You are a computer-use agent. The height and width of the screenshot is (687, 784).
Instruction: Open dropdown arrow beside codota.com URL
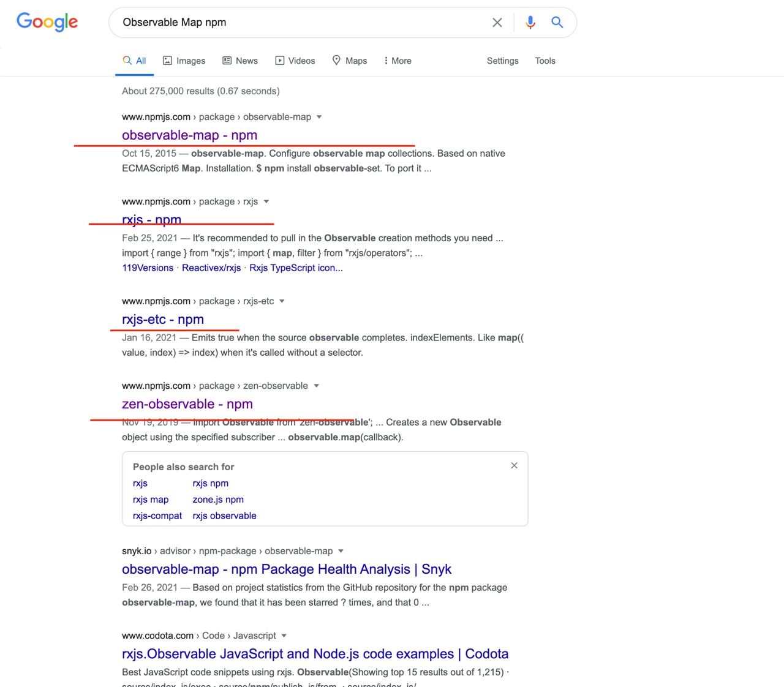284,636
